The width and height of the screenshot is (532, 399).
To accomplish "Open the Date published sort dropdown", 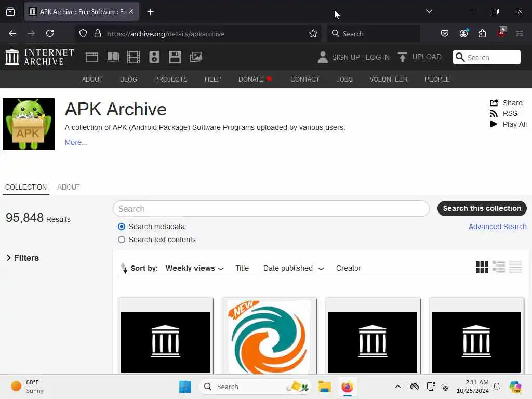I will coord(294,269).
